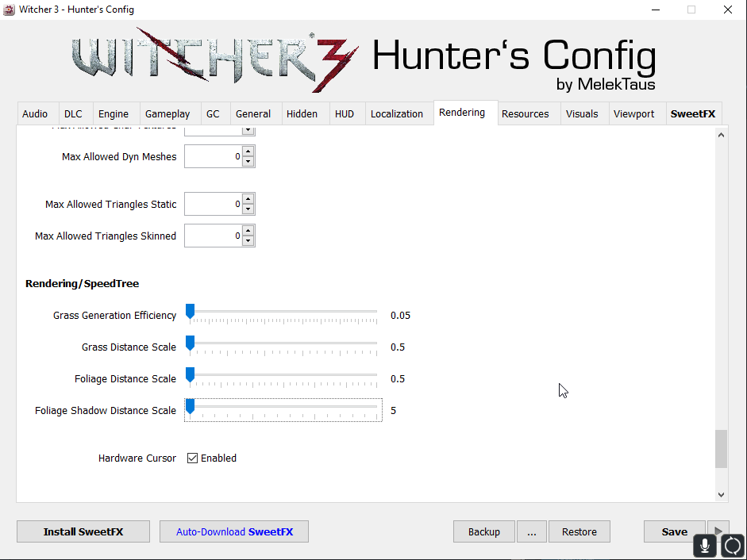747x560 pixels.
Task: Click the Grass Generation Efficiency value 0.05
Action: point(400,315)
